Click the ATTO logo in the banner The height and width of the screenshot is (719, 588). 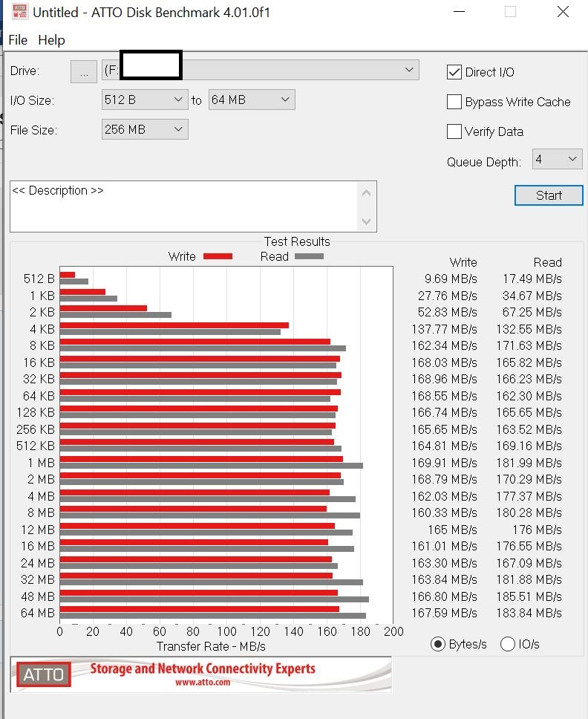[x=44, y=674]
